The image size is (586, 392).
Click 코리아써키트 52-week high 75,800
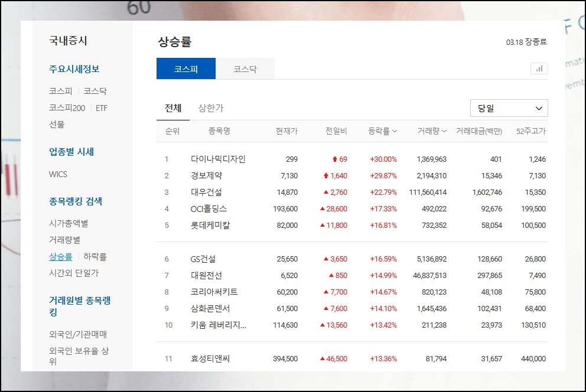(x=535, y=292)
